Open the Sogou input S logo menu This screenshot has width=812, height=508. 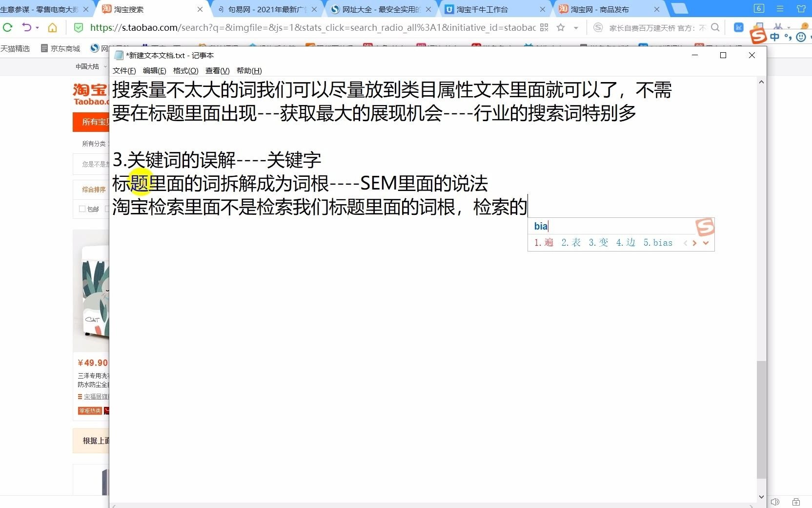click(x=758, y=37)
